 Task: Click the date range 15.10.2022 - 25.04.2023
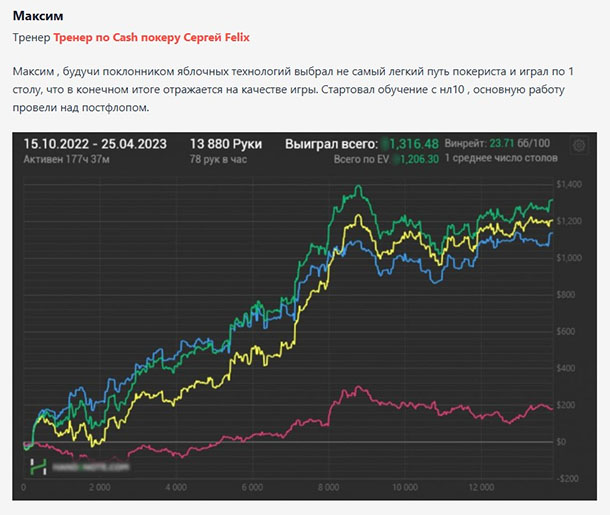click(x=98, y=144)
